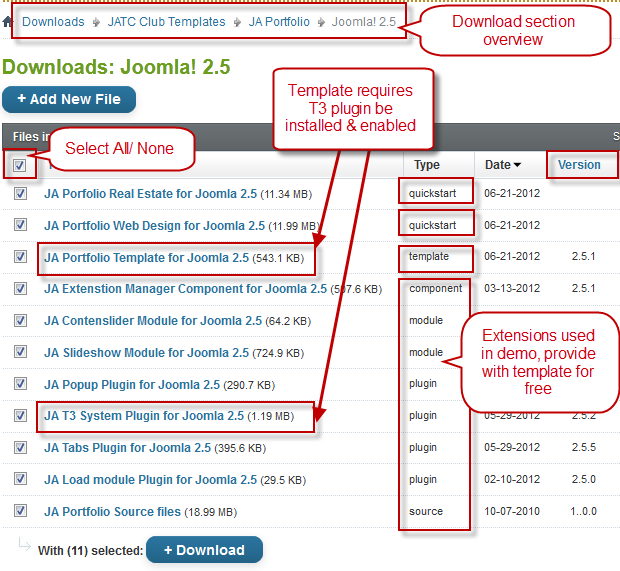Click 05-29-2012 date of JA Tabs Plugin
620x571 pixels.
point(512,447)
